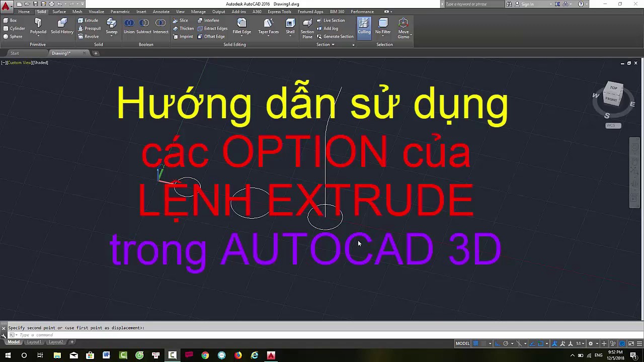Image resolution: width=644 pixels, height=362 pixels.
Task: Select the Sweep tool
Action: pyautogui.click(x=111, y=27)
